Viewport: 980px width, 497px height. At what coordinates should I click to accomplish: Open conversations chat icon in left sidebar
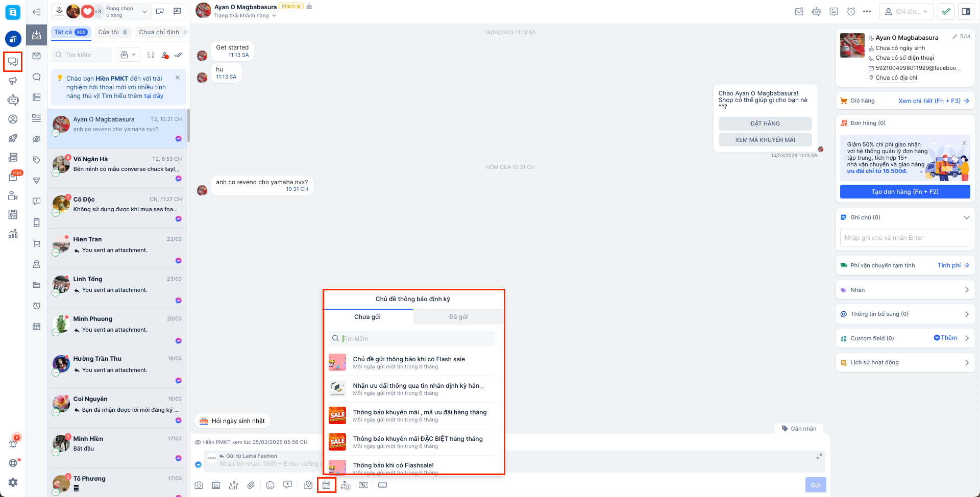coord(13,62)
